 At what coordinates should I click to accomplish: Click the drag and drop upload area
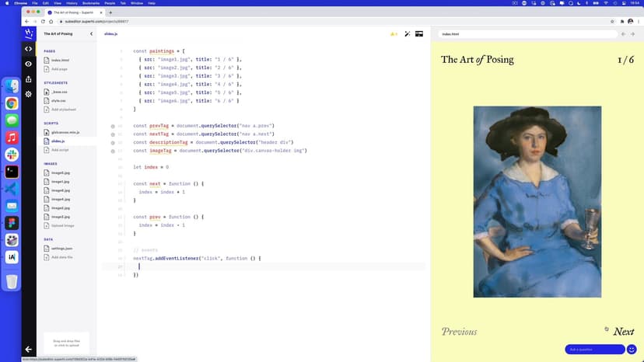(x=66, y=342)
